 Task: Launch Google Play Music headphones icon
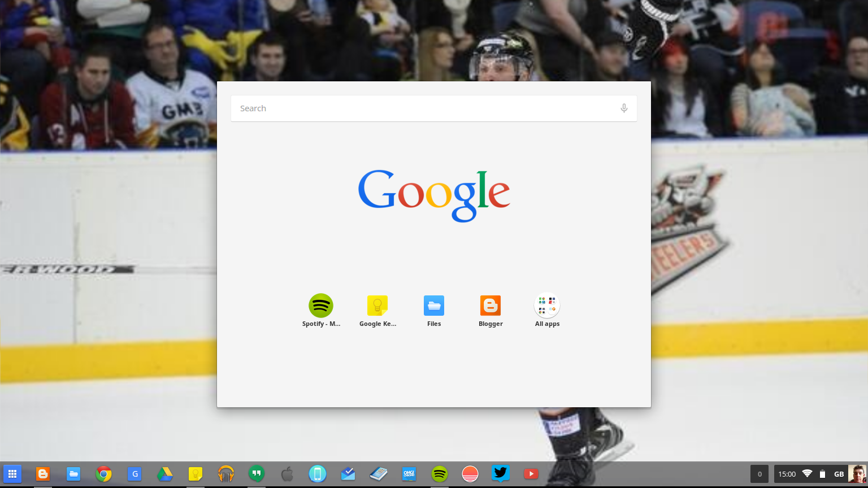coord(225,474)
